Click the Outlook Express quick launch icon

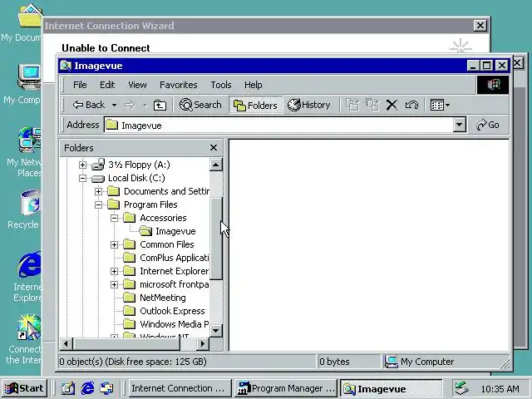[x=107, y=388]
